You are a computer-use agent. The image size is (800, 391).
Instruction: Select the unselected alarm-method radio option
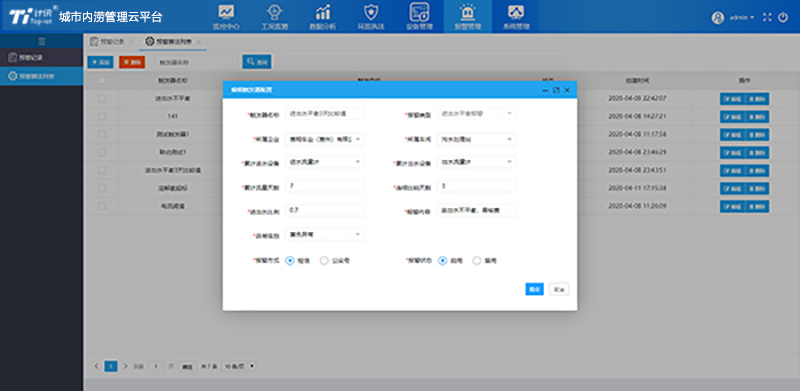pyautogui.click(x=324, y=260)
